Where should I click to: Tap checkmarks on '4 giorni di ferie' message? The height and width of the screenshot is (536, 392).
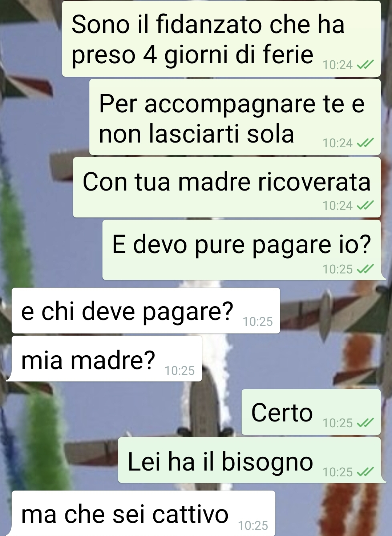pos(365,65)
